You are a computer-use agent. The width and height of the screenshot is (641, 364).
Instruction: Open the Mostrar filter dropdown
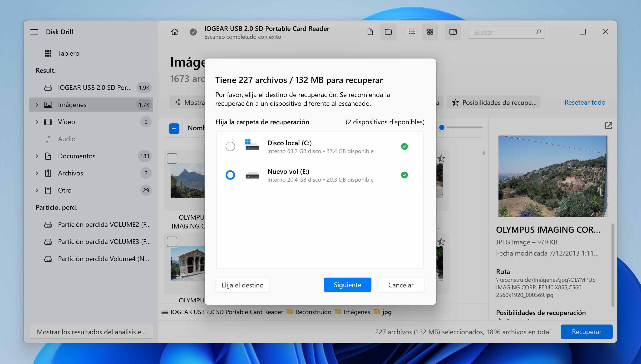tap(187, 102)
